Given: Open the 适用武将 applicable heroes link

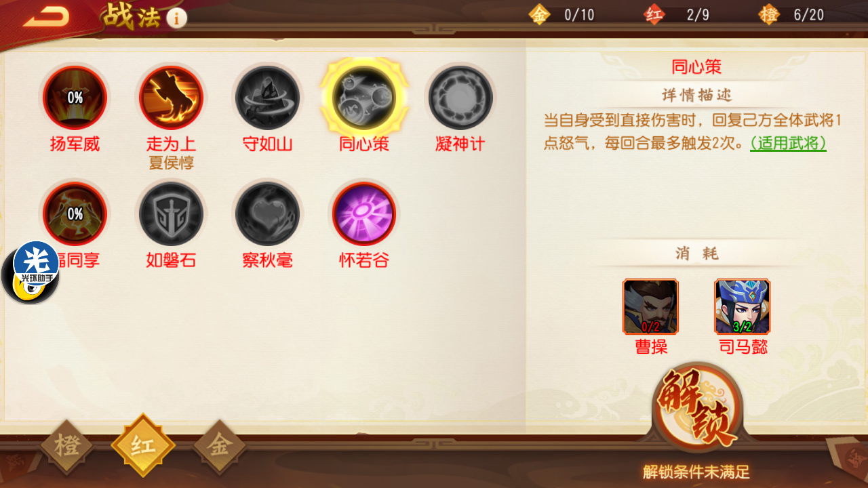Looking at the screenshot, I should [788, 143].
